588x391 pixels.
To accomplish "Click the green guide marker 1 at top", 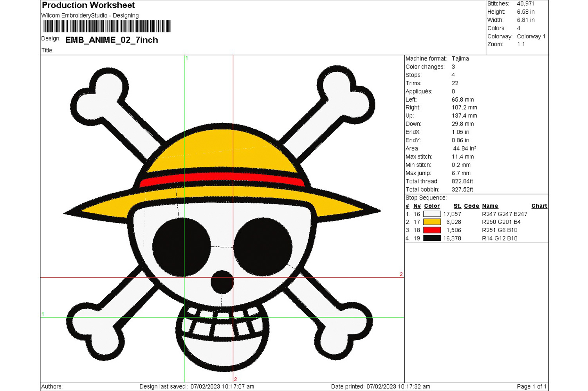I will click(187, 58).
